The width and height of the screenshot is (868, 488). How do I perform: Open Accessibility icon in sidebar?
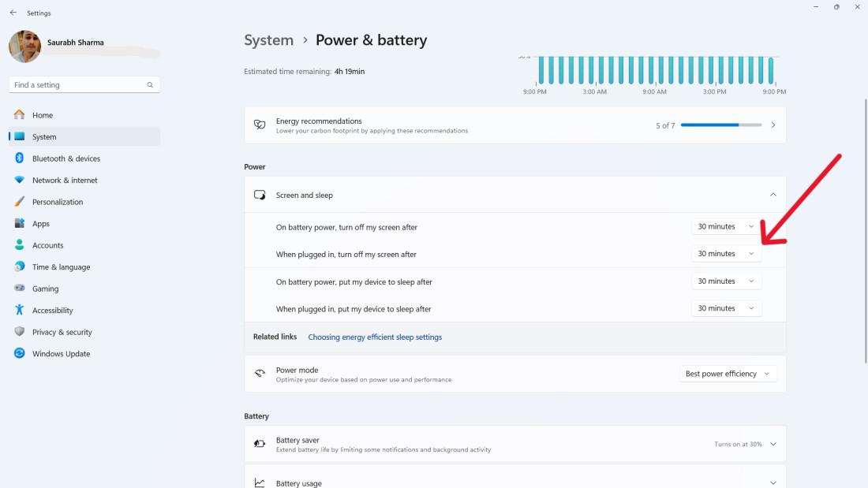pyautogui.click(x=20, y=311)
